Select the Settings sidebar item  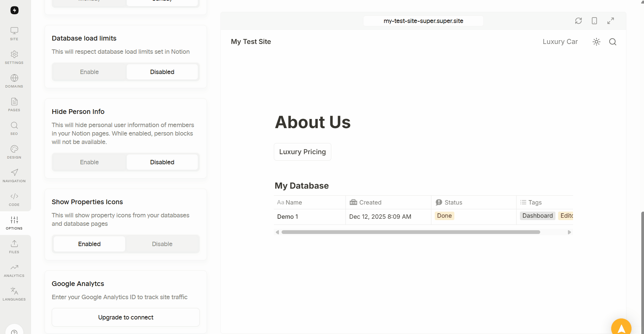(x=14, y=57)
